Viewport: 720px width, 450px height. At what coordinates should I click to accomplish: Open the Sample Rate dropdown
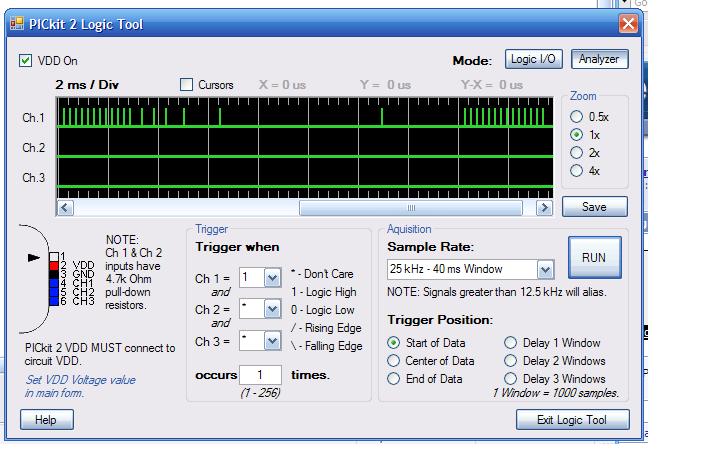(x=546, y=270)
